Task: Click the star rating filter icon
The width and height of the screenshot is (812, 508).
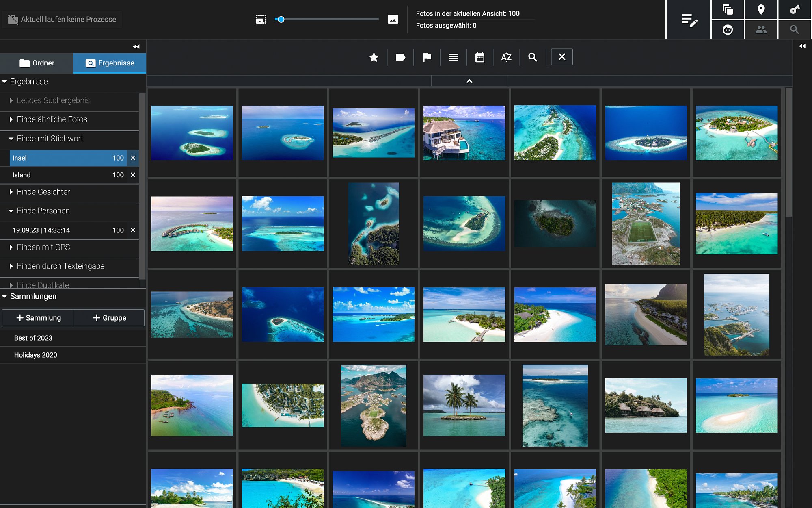Action: (x=374, y=57)
